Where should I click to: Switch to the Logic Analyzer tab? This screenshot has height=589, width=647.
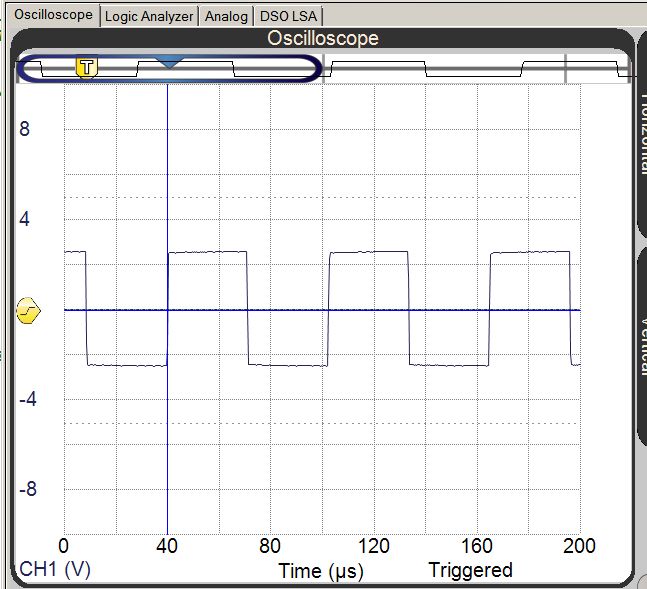(149, 16)
